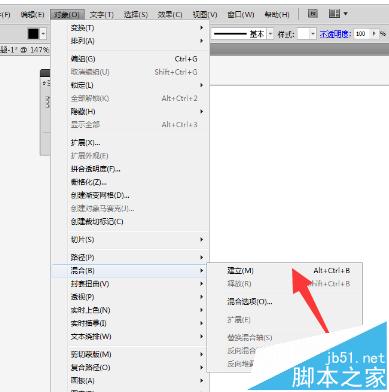
Task: Close the open 对象(O) menu header
Action: click(x=67, y=15)
